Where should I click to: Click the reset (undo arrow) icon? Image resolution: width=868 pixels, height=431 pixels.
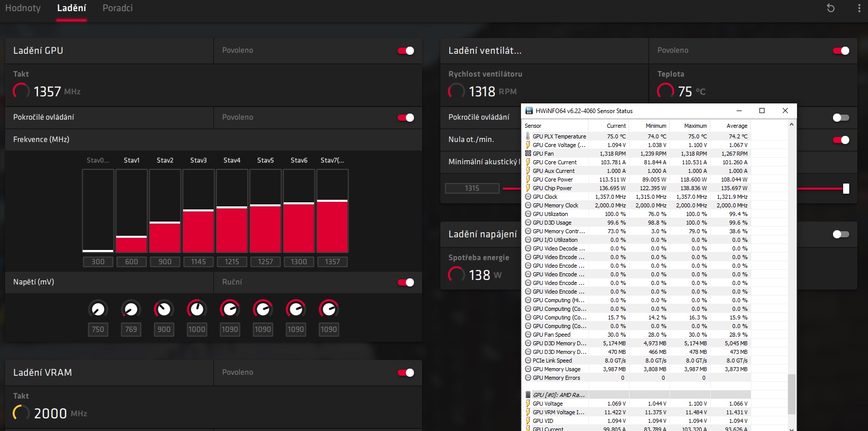click(830, 8)
